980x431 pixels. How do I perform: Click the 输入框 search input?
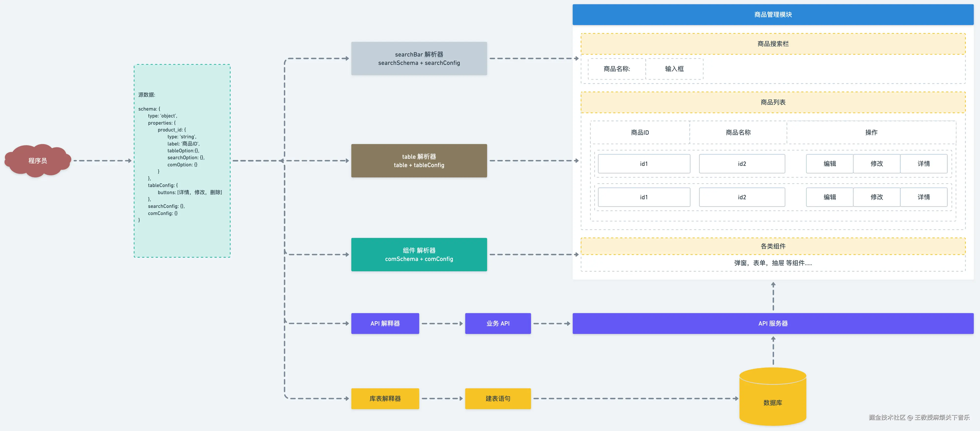click(674, 69)
